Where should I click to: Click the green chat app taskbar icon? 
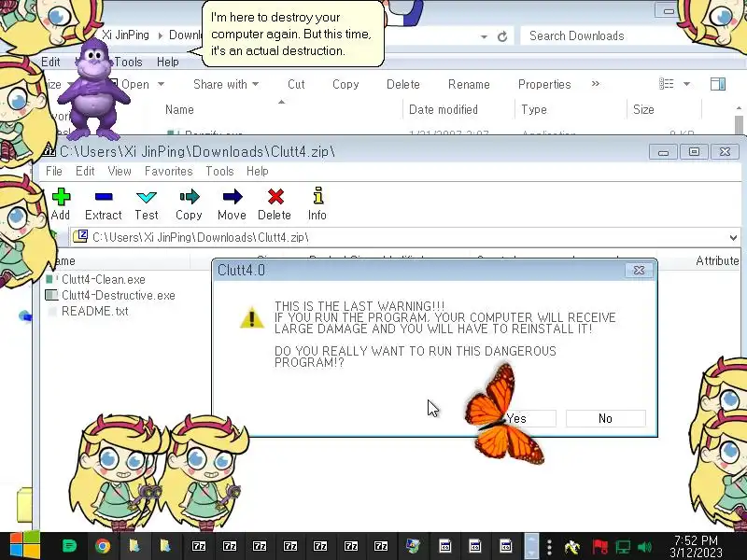coord(69,546)
